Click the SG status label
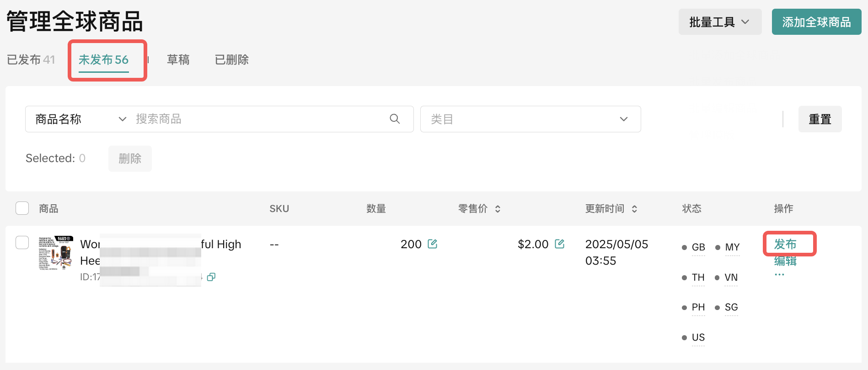Image resolution: width=868 pixels, height=370 pixels. tap(731, 307)
